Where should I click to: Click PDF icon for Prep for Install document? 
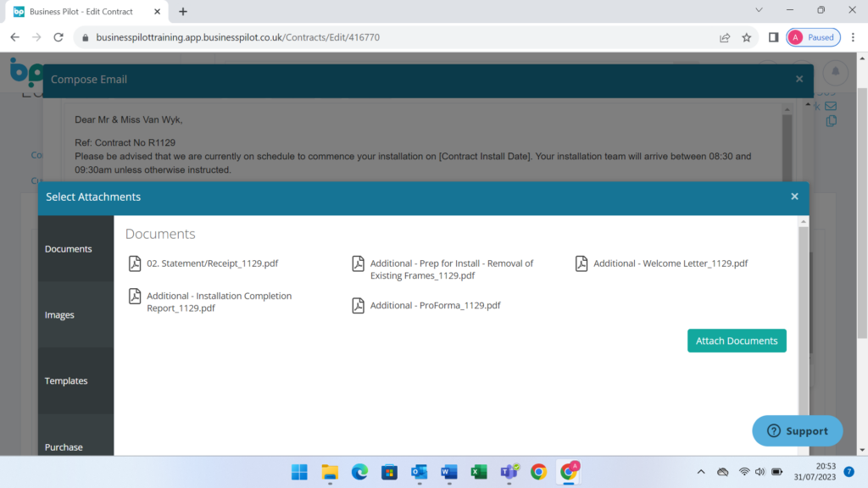[x=359, y=263]
